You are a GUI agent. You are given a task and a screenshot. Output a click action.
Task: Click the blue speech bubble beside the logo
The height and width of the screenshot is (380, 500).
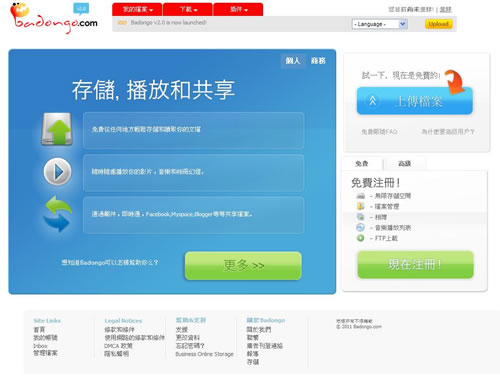pos(81,8)
